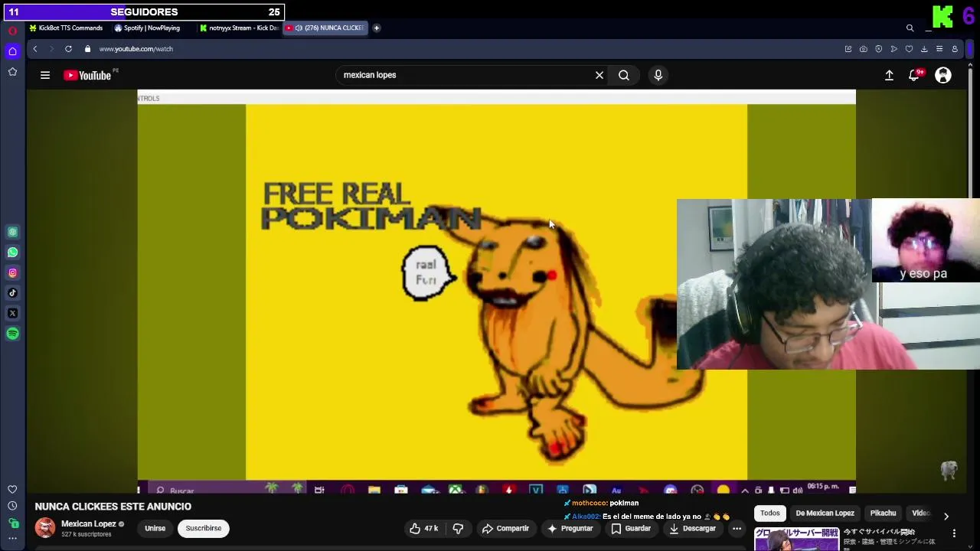This screenshot has height=551, width=980.
Task: Open the YouTube create upload icon
Action: tap(889, 75)
